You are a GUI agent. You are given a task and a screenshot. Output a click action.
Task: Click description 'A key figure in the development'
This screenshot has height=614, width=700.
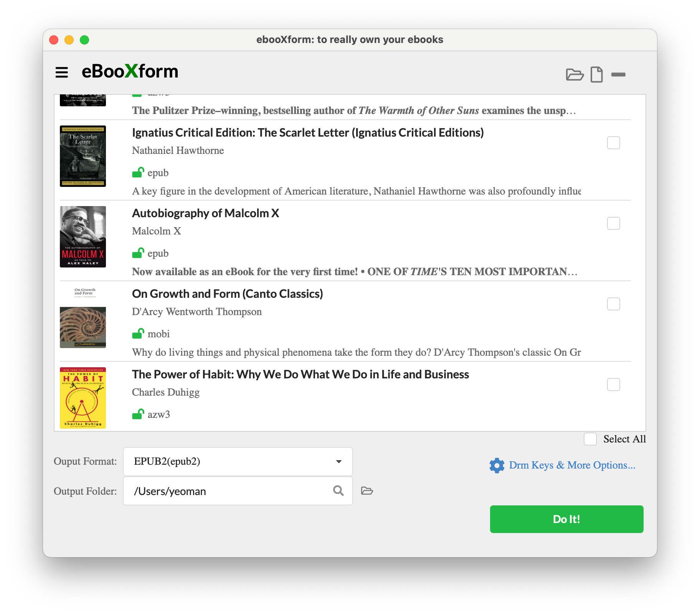point(357,191)
